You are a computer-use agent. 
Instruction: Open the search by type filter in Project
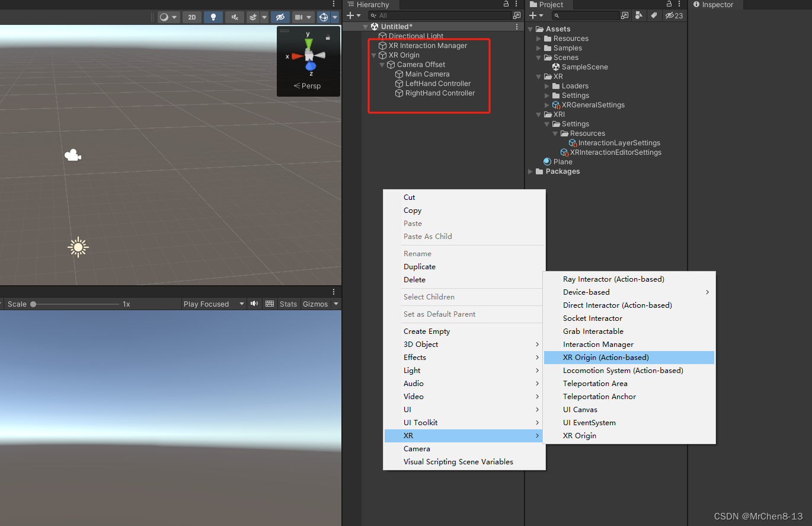coord(638,15)
